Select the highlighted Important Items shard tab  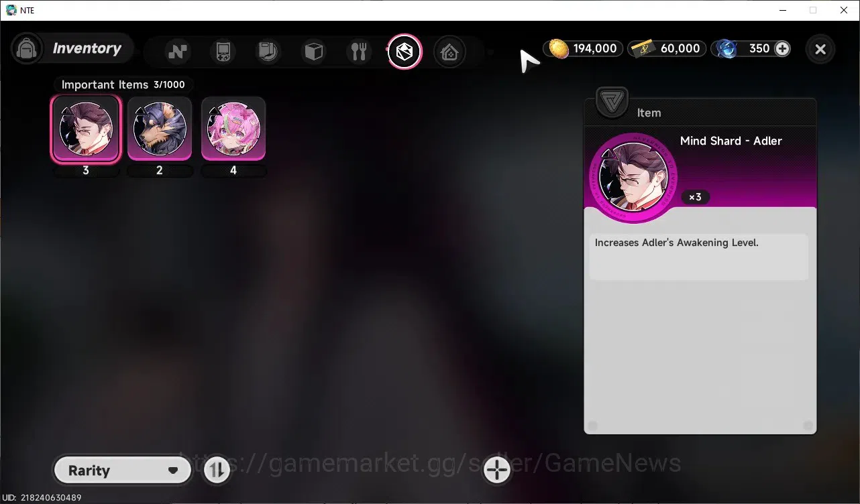pos(405,52)
